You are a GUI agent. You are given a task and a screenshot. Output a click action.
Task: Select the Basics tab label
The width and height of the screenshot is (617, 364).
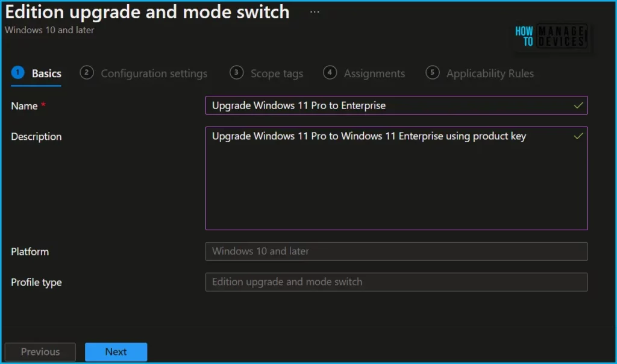point(46,74)
